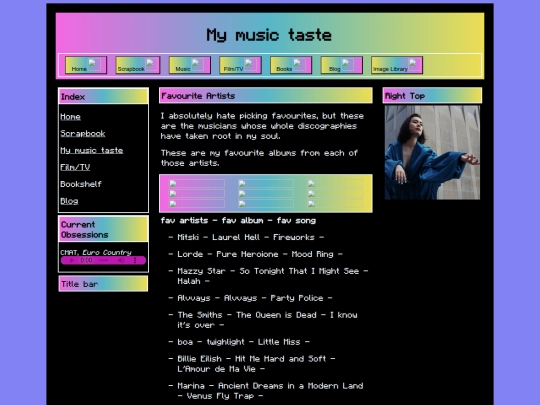The image size is (540, 405).
Task: Follow the Film/TV link in Index sidebar
Action: click(x=75, y=167)
